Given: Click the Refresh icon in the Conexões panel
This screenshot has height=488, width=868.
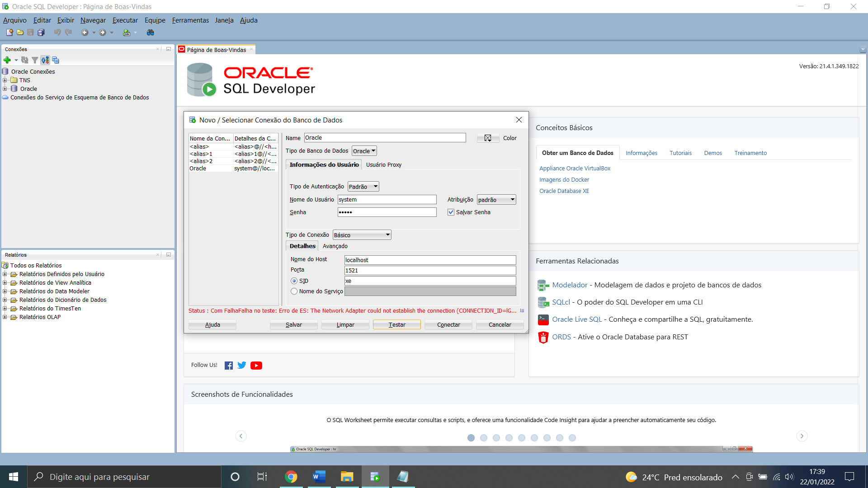Looking at the screenshot, I should click(25, 60).
